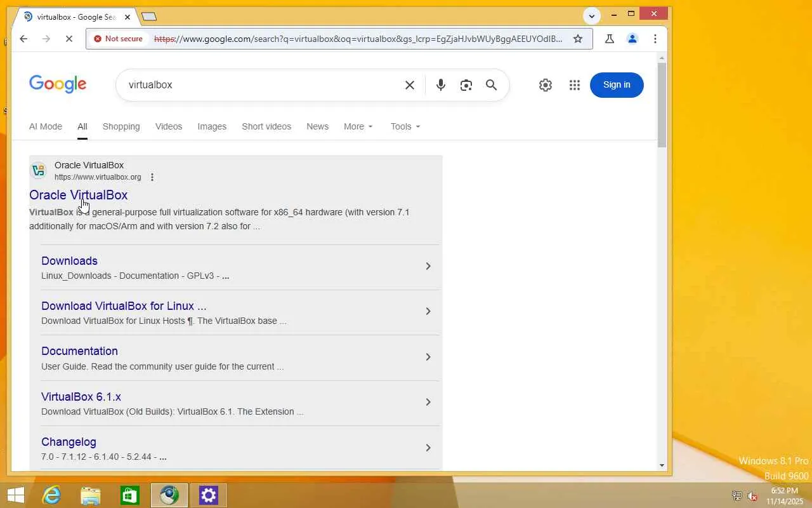Viewport: 812px width, 508px height.
Task: Open Download VirtualBox for Linux link
Action: [124, 306]
